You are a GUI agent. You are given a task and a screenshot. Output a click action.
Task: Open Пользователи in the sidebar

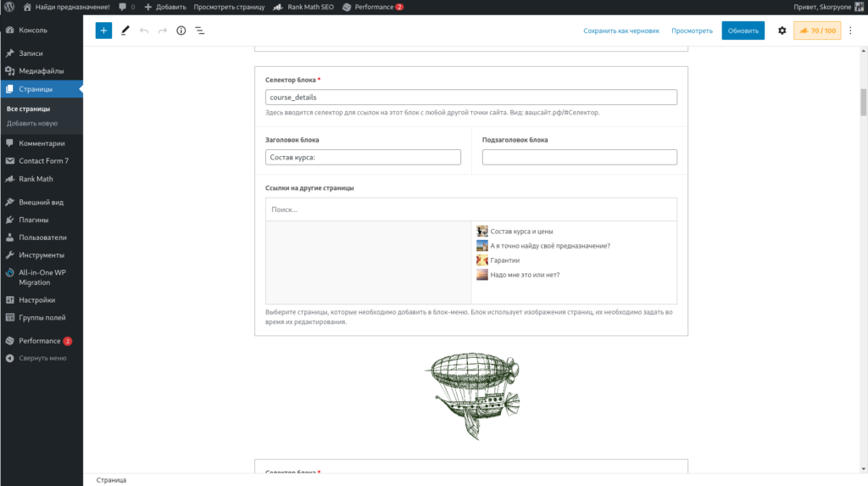pyautogui.click(x=42, y=237)
